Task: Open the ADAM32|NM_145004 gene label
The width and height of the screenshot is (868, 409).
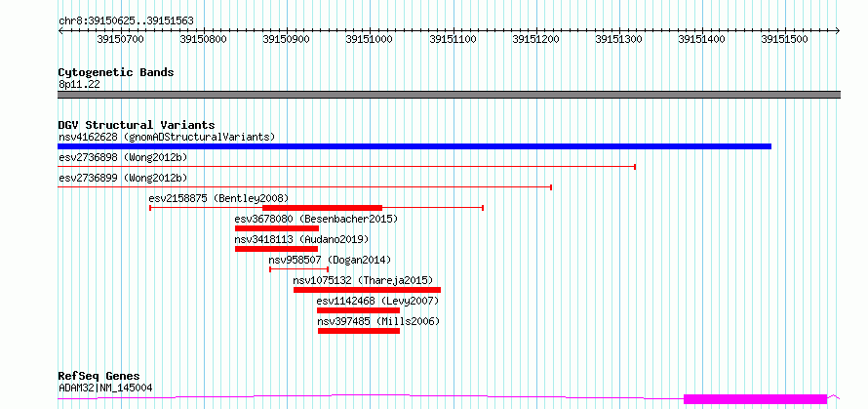Action: pos(105,388)
